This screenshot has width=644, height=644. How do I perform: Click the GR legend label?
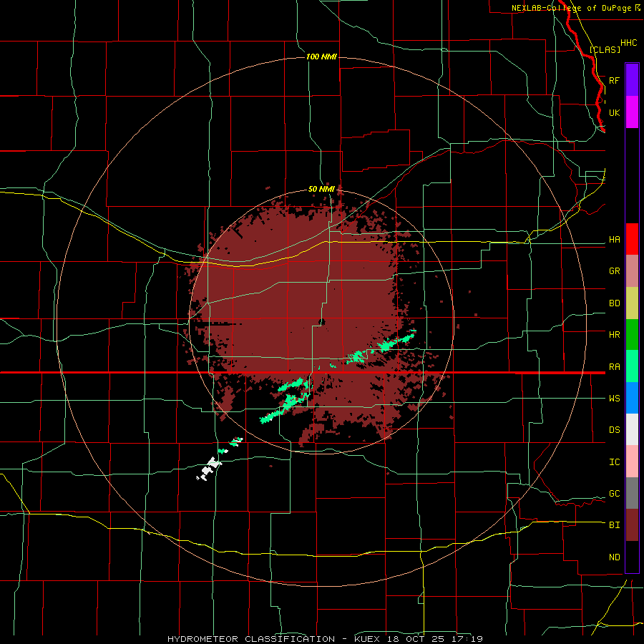[614, 271]
